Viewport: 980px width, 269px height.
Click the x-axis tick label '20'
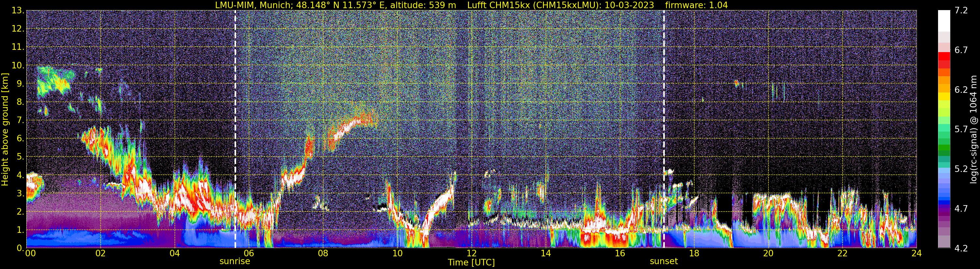[x=768, y=253]
